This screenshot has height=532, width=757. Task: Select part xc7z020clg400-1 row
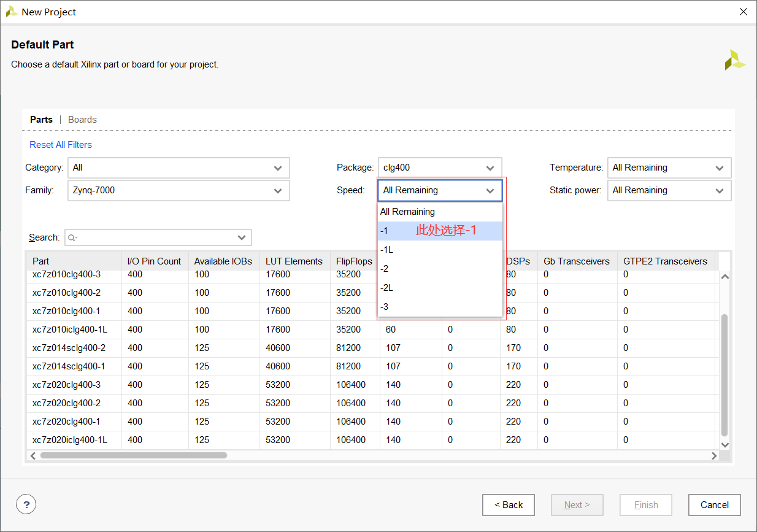tap(371, 422)
